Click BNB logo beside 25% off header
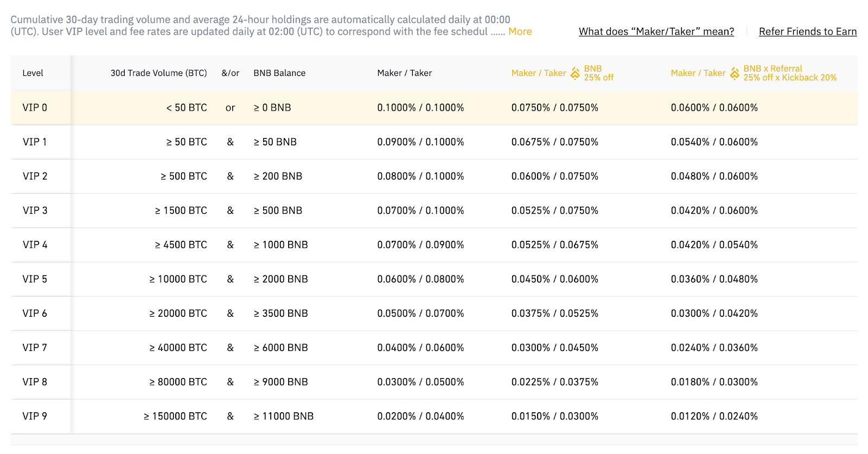This screenshot has width=868, height=454. [x=575, y=73]
